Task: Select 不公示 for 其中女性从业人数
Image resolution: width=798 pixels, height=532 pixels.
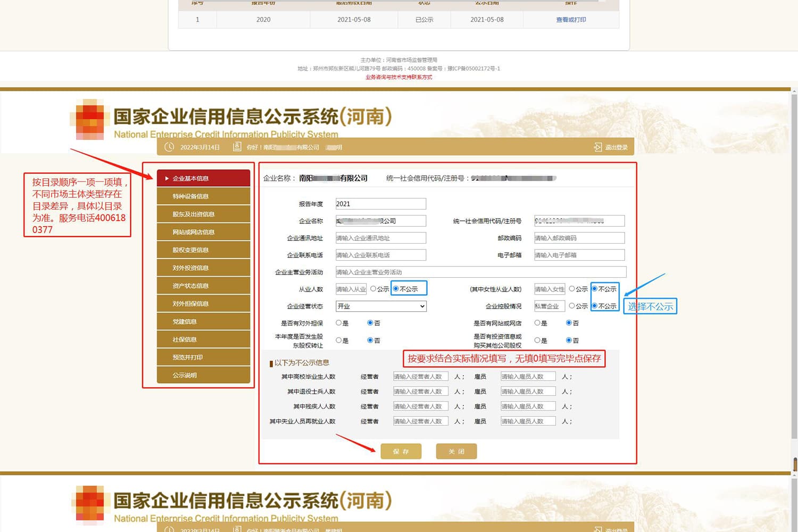Action: point(595,289)
